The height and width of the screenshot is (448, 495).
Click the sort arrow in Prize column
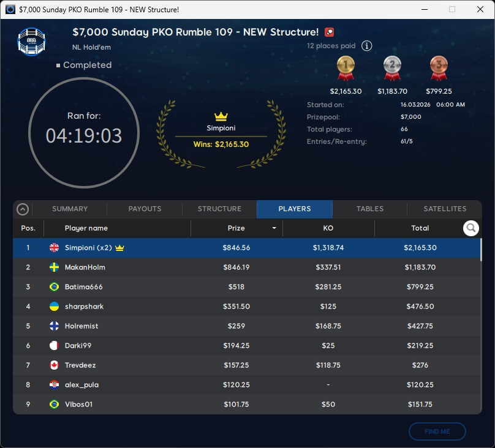click(x=274, y=228)
